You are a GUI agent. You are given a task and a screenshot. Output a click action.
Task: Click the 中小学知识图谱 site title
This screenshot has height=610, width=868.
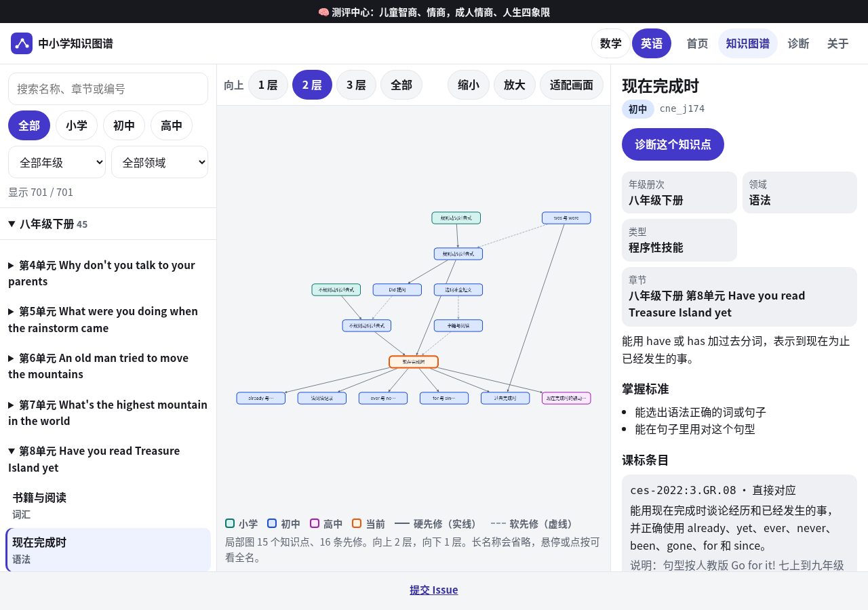[x=75, y=43]
